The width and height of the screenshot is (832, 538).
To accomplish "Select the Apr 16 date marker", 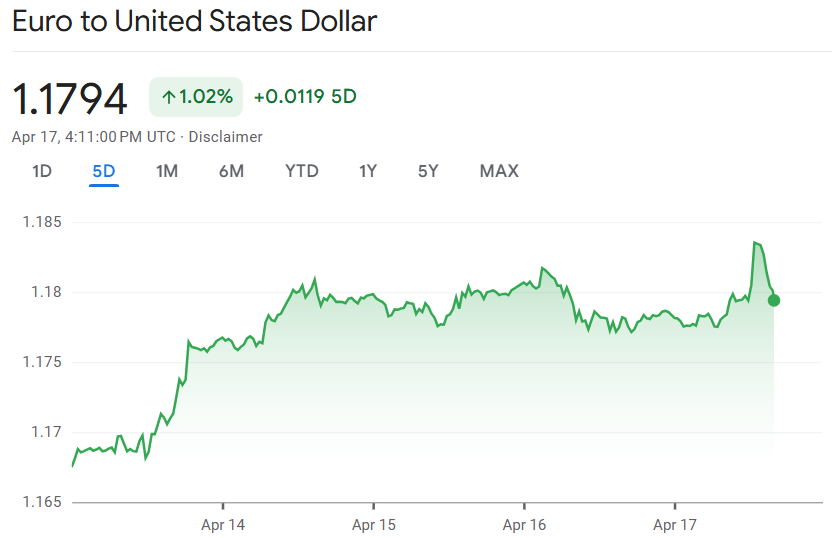I will pos(524,524).
